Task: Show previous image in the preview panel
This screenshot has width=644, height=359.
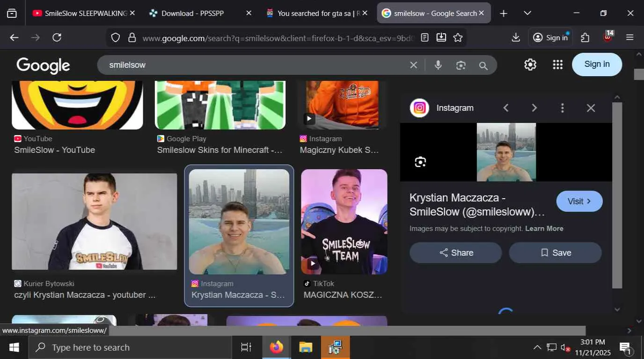Action: 505,108
